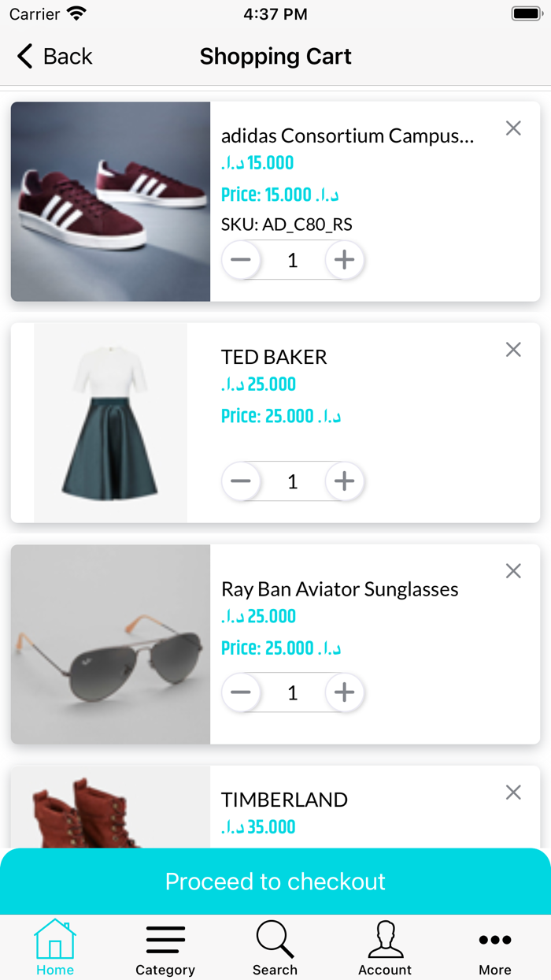Tap the TED BAKER quantity field

292,481
